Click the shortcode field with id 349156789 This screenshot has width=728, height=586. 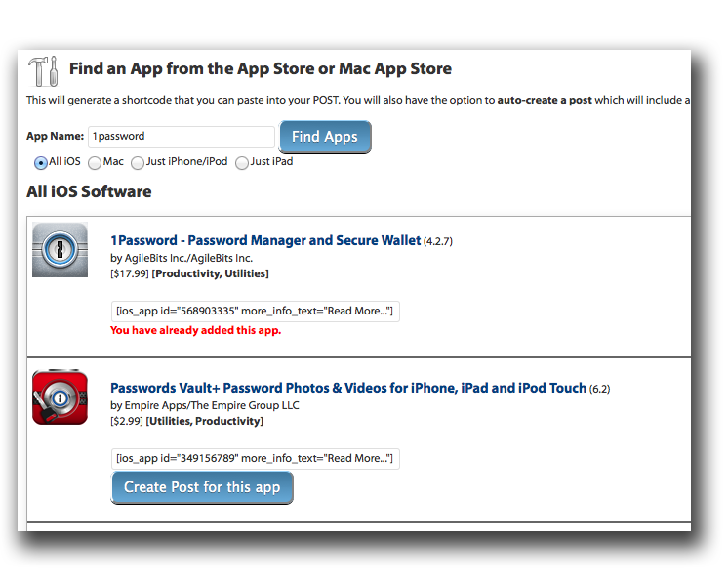(256, 459)
